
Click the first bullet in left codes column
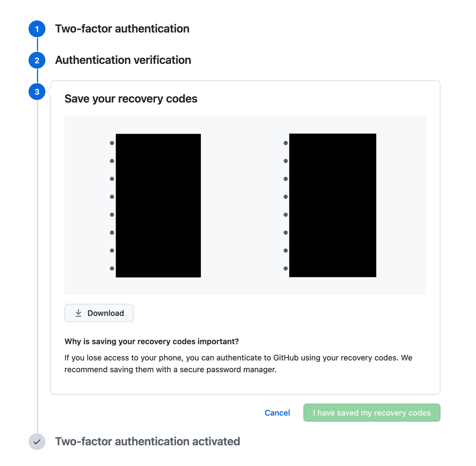(x=112, y=143)
